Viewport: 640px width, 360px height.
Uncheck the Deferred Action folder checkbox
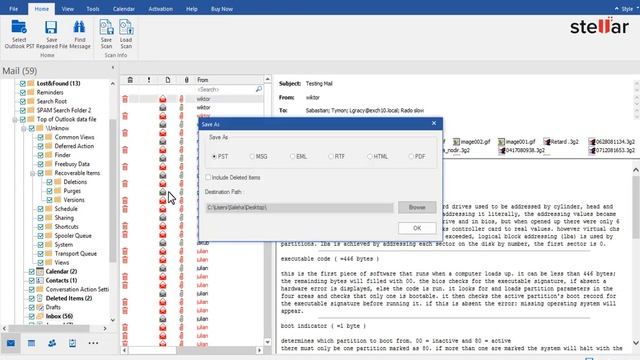40,146
